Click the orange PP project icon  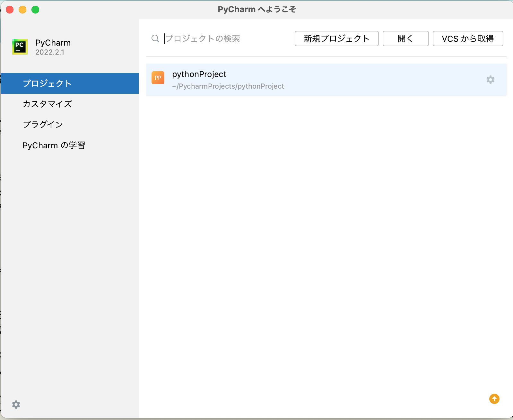(158, 78)
